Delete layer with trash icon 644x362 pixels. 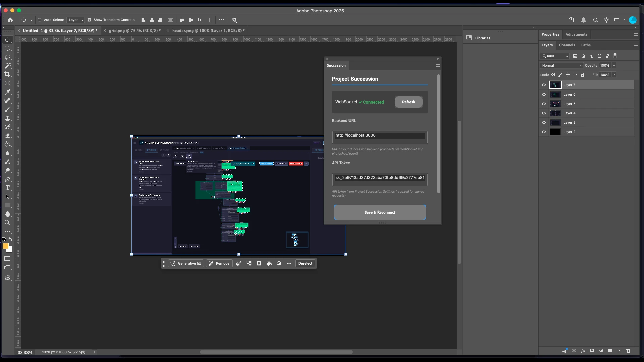628,351
